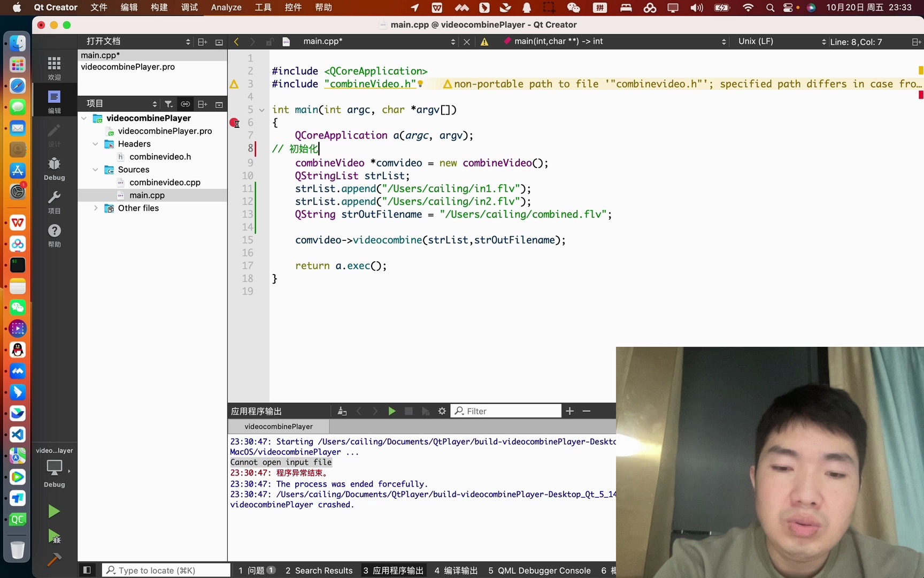Change line endings Unix (LF) dropdown
Image resolution: width=924 pixels, height=578 pixels.
[x=782, y=42]
